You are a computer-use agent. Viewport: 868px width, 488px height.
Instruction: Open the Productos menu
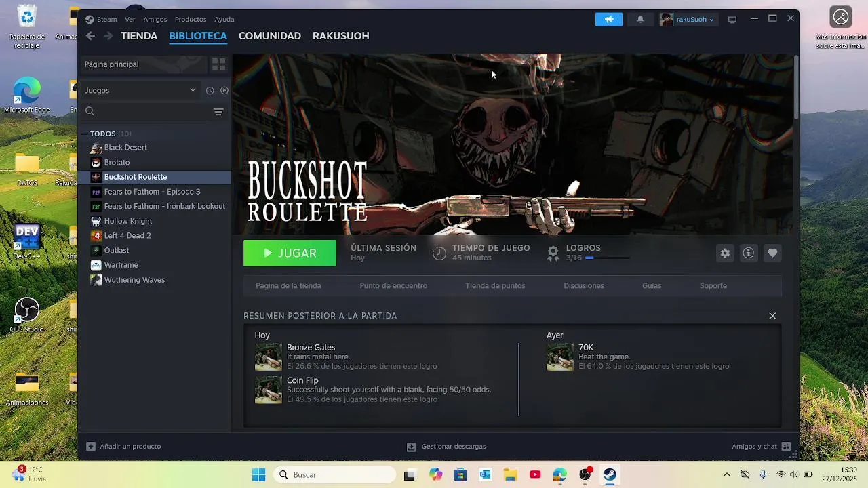point(191,19)
